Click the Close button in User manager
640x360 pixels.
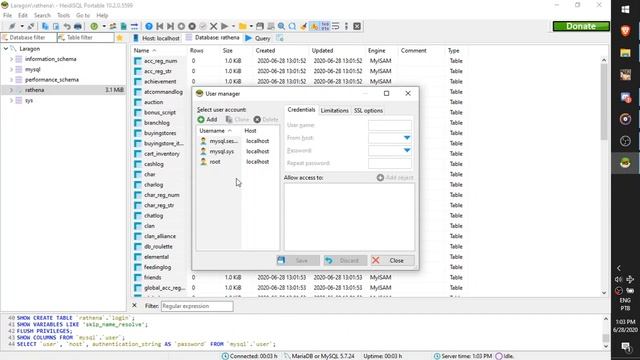coord(392,260)
